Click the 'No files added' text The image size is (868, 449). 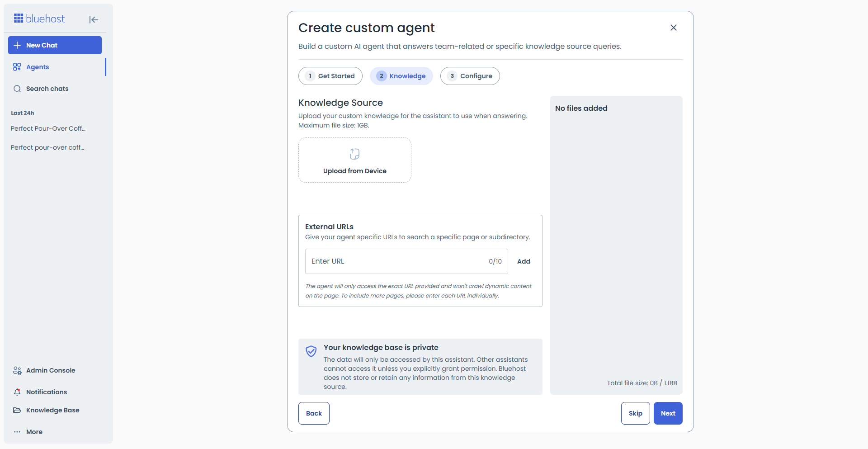tap(581, 108)
